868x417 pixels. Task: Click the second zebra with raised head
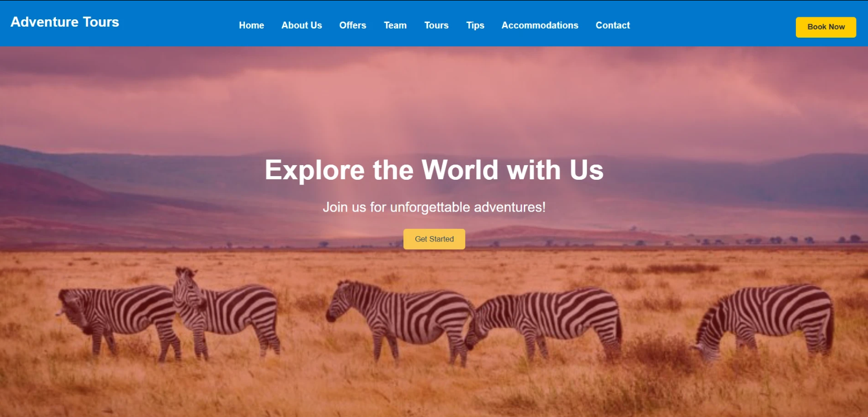pos(226,311)
